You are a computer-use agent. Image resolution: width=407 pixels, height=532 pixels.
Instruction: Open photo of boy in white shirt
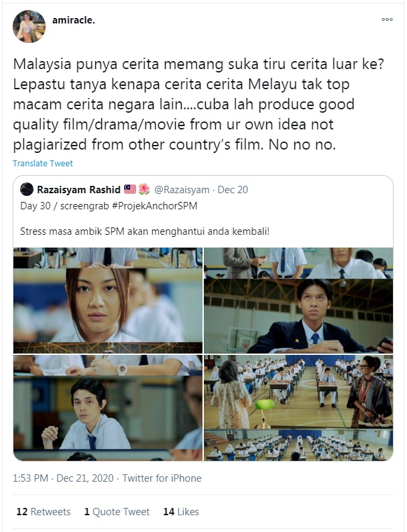pos(108,408)
